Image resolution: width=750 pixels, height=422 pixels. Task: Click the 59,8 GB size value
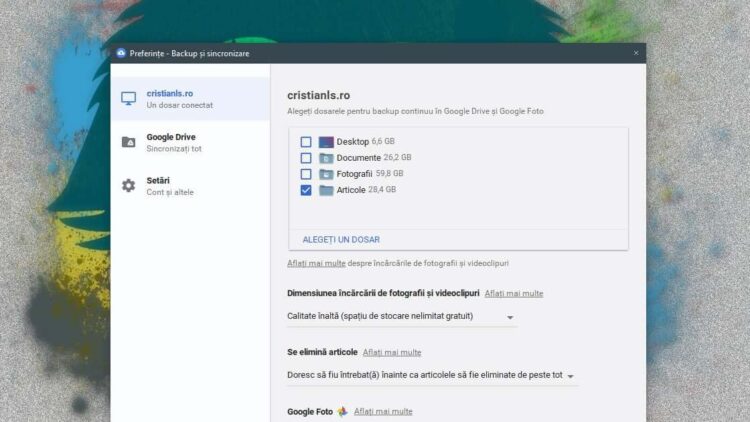click(x=389, y=173)
